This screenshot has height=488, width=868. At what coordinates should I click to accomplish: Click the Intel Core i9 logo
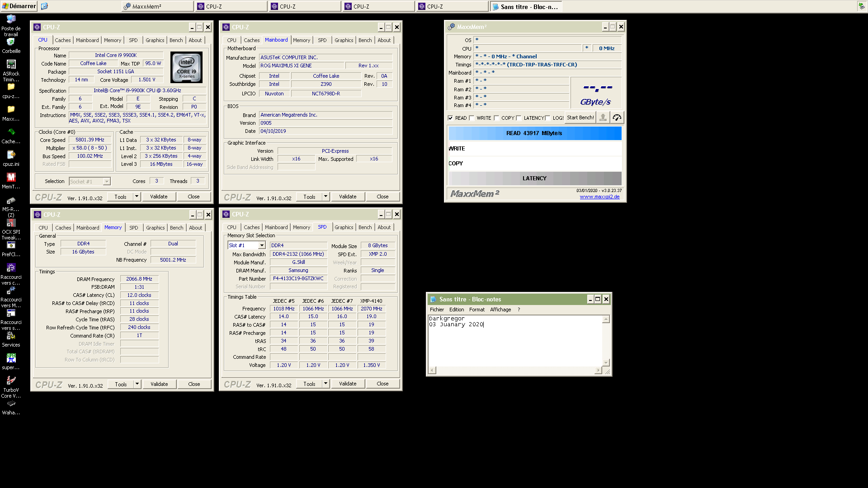[x=187, y=68]
